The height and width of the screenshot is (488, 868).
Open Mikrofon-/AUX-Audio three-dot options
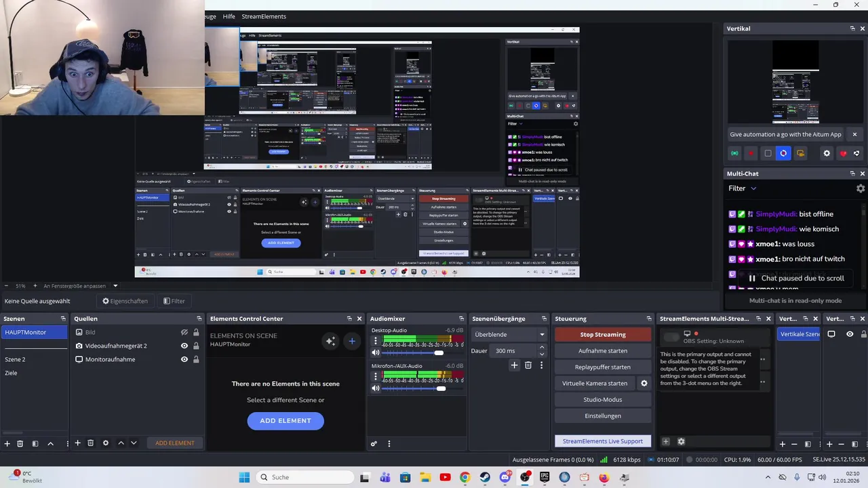(376, 376)
